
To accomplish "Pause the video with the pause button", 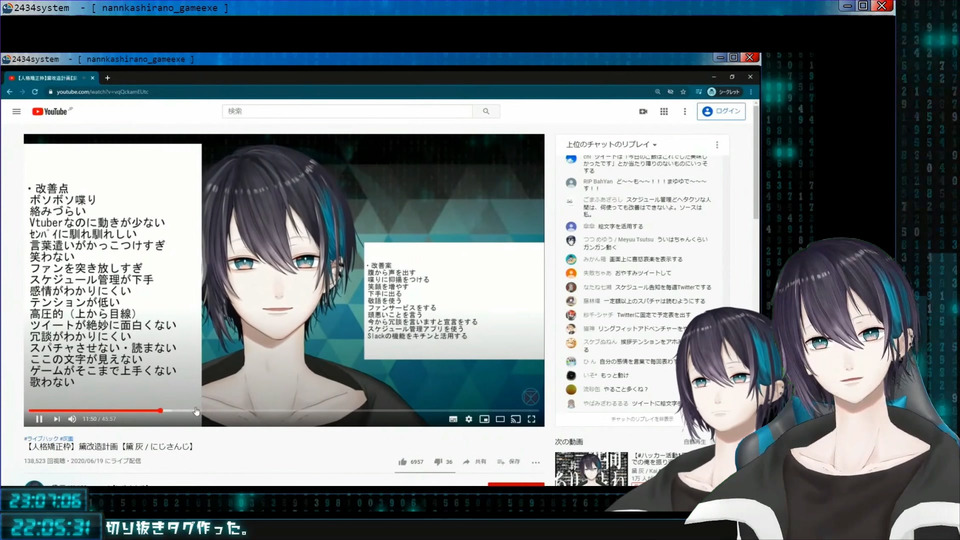I will click(x=39, y=419).
